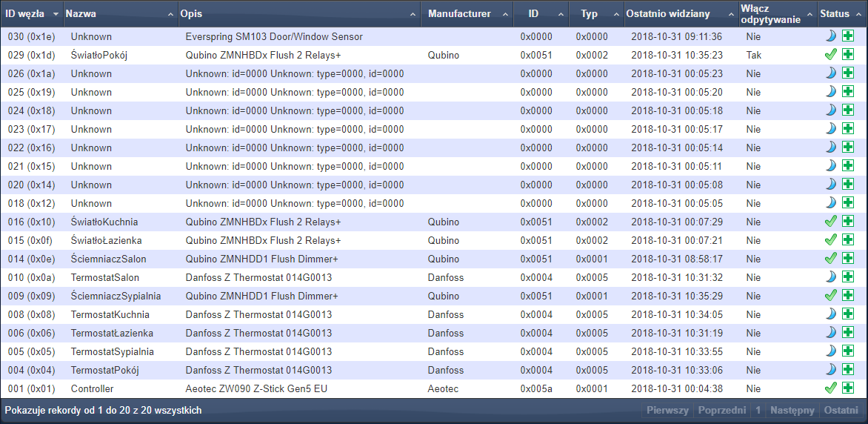
Task: Select node ID 004 (0x04) cell
Action: tap(32, 370)
